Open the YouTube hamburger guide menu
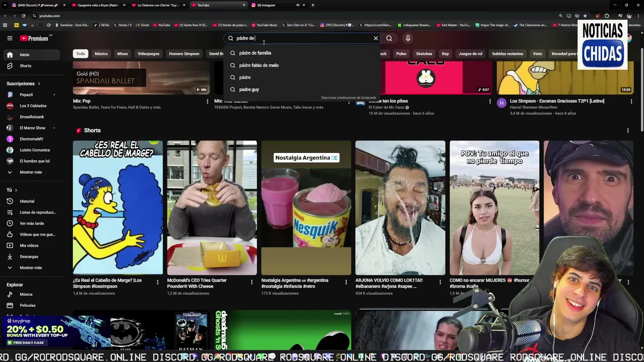 [x=10, y=38]
